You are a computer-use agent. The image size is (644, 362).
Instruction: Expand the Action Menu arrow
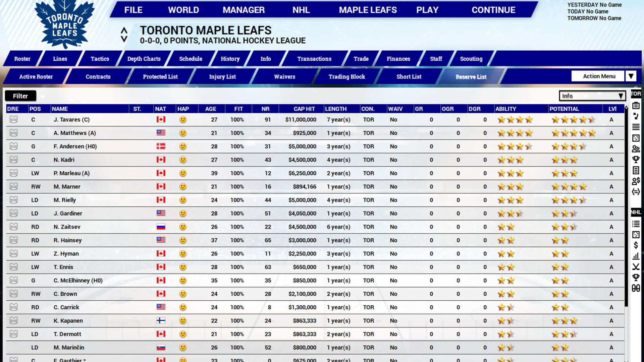coord(631,76)
